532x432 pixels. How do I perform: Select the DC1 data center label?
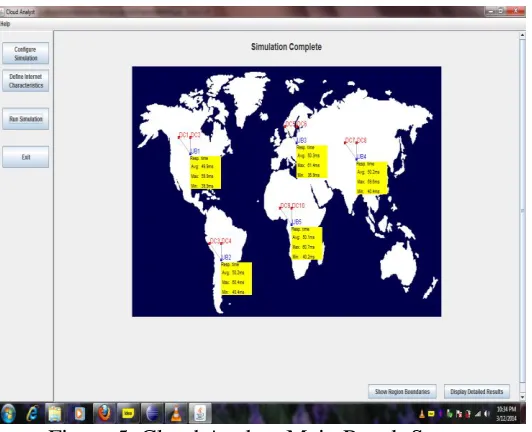click(183, 135)
